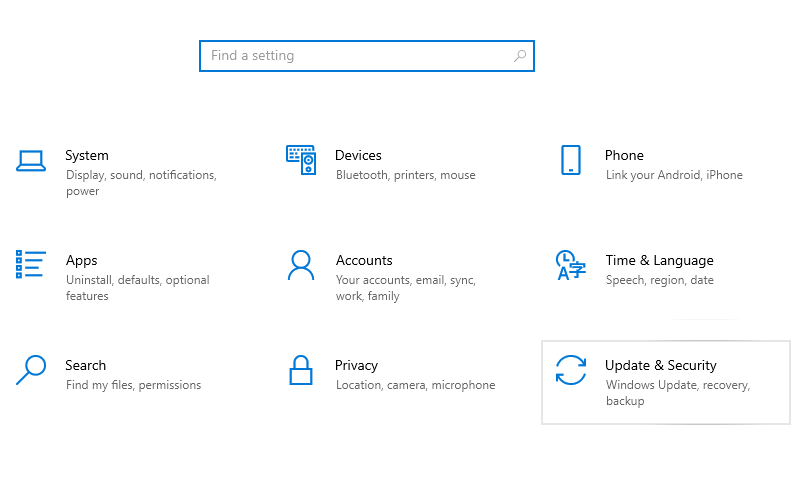Click "Find my files, permissions" description
800x497 pixels.
pyautogui.click(x=133, y=385)
